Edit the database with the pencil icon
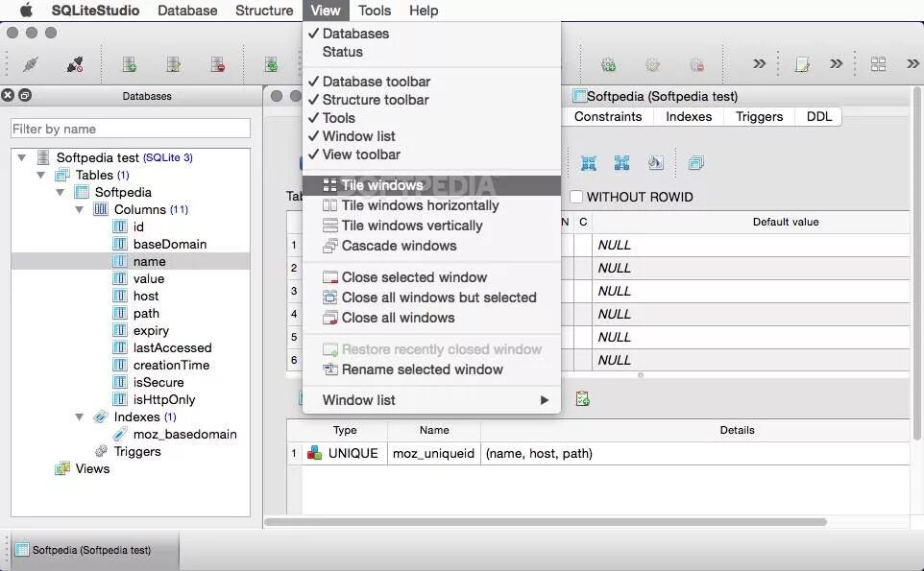The width and height of the screenshot is (924, 571). point(173,64)
